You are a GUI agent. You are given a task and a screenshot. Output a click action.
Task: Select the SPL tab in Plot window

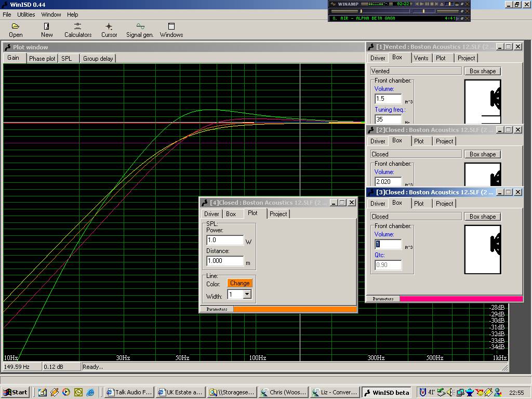66,59
